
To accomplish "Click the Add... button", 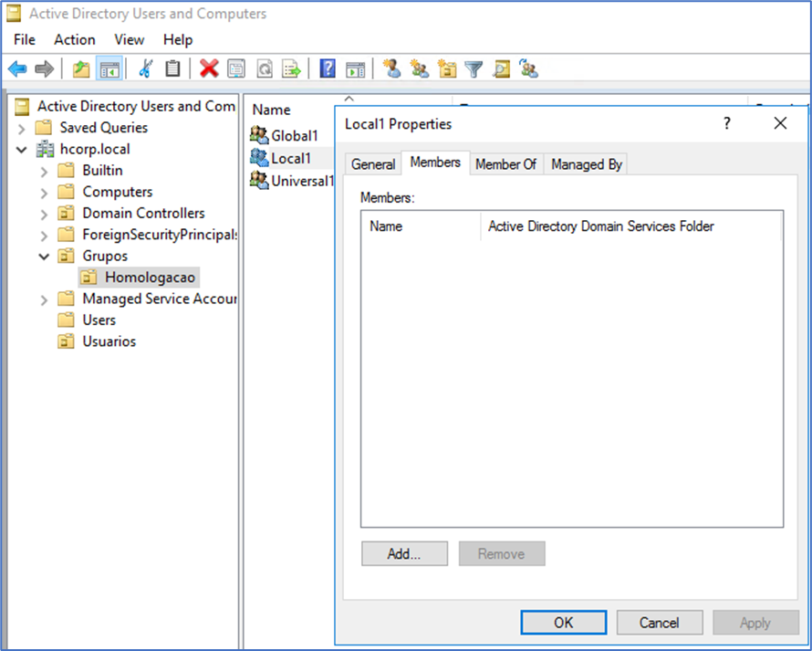I will click(x=404, y=553).
